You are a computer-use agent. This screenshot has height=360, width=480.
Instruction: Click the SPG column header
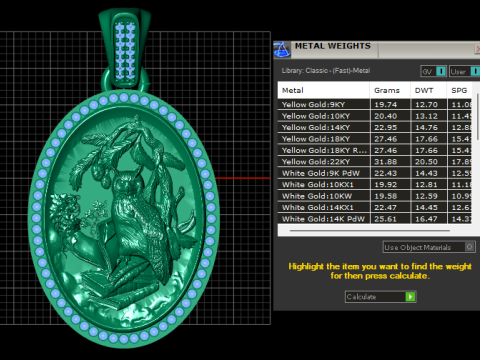click(x=459, y=90)
